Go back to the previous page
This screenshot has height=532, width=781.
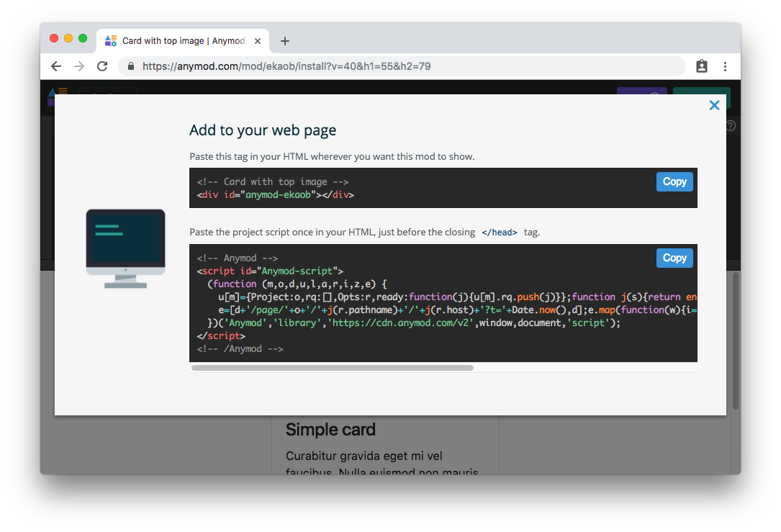pos(56,66)
